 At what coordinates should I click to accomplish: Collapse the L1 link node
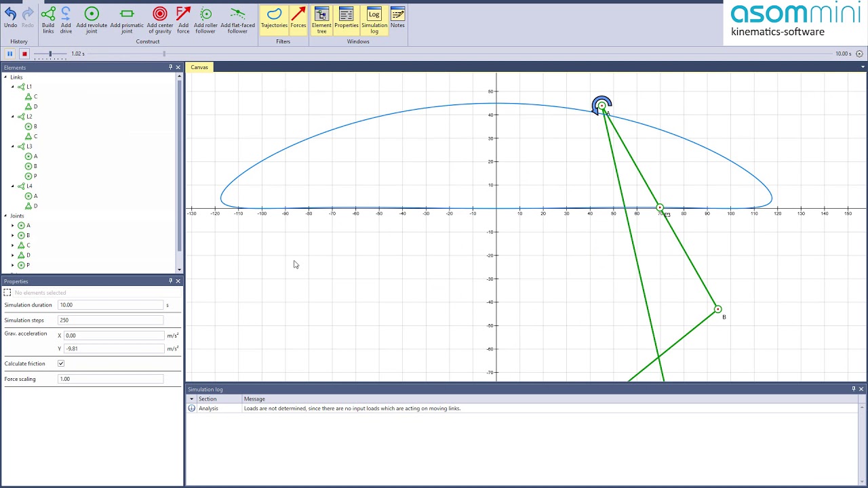coord(12,87)
